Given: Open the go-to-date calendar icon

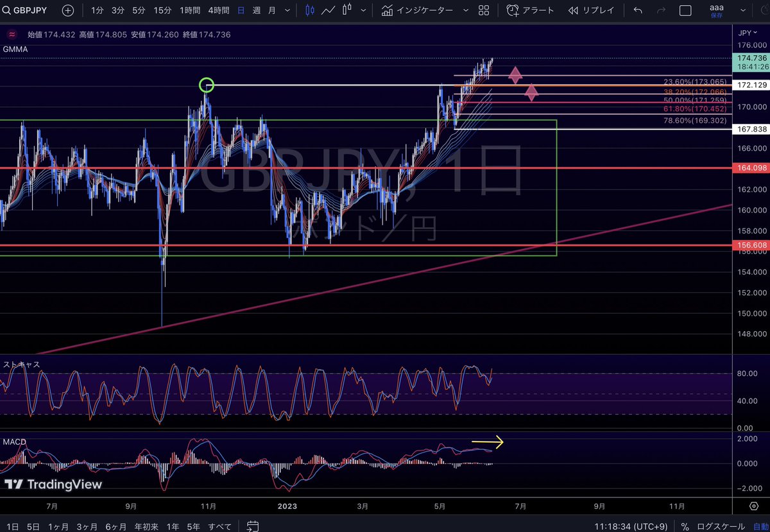Looking at the screenshot, I should coord(252,525).
